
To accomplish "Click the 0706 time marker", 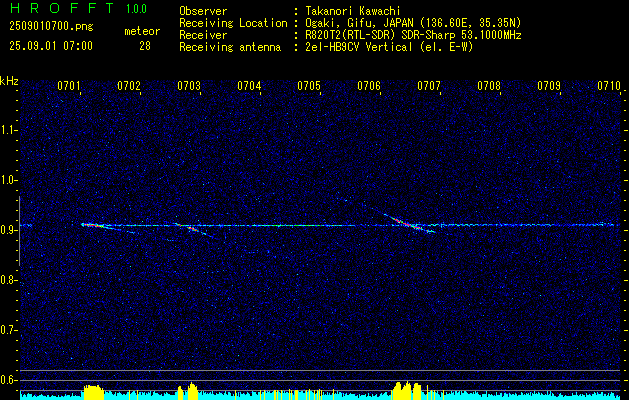I will [369, 85].
